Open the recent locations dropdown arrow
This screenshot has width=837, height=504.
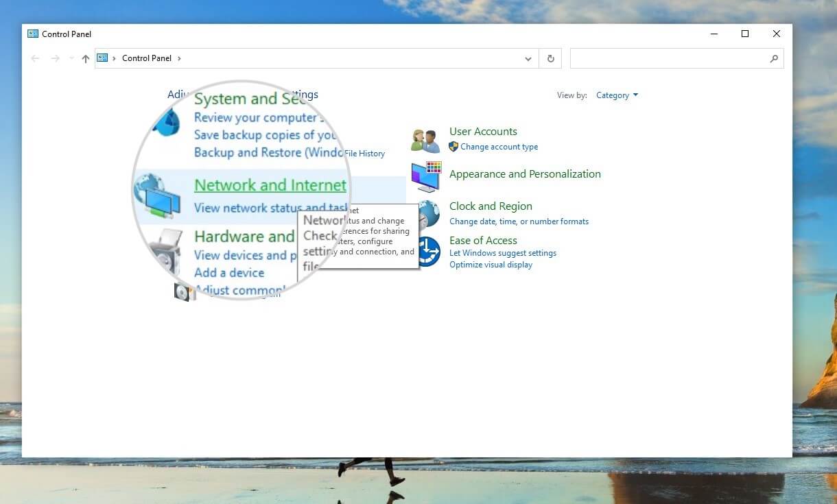[71, 59]
